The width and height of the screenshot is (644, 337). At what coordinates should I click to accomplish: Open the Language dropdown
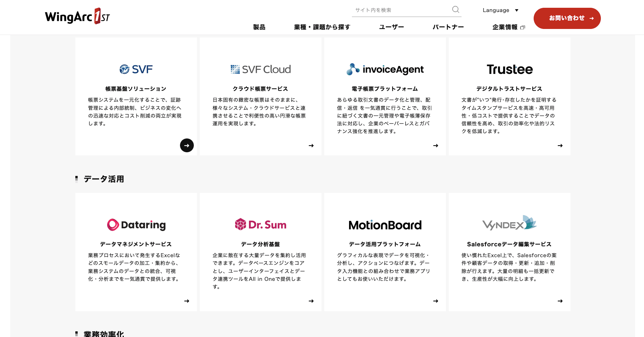pyautogui.click(x=500, y=10)
